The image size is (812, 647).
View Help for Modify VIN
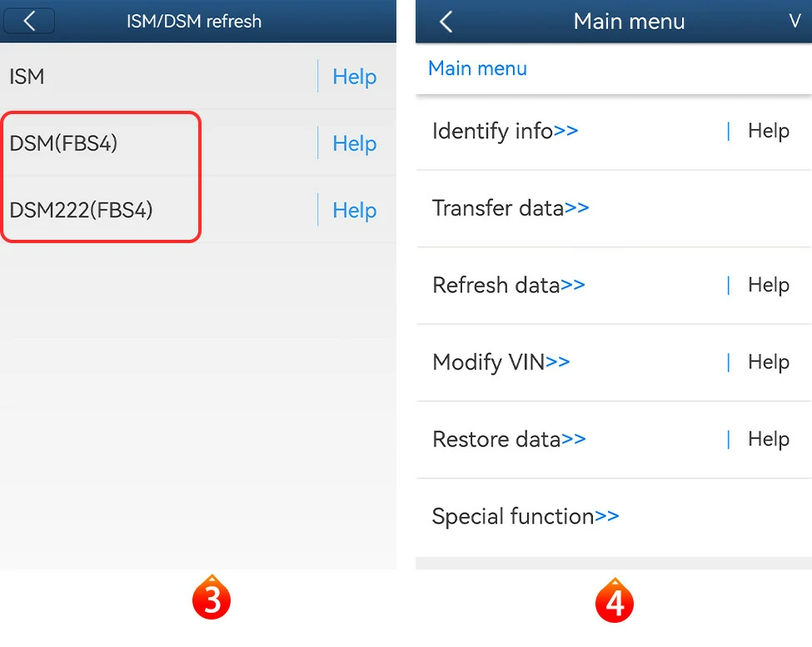click(768, 362)
